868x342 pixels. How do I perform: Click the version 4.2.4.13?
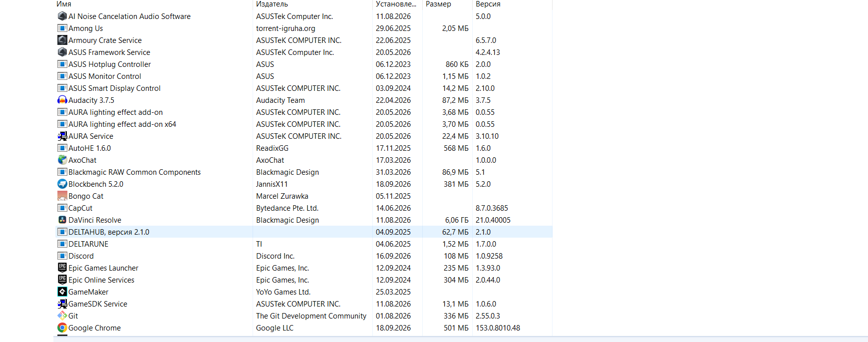coord(488,52)
